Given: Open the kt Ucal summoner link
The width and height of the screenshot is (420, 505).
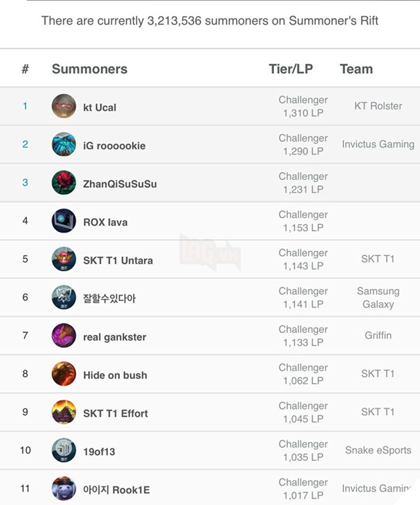Looking at the screenshot, I should (x=99, y=107).
